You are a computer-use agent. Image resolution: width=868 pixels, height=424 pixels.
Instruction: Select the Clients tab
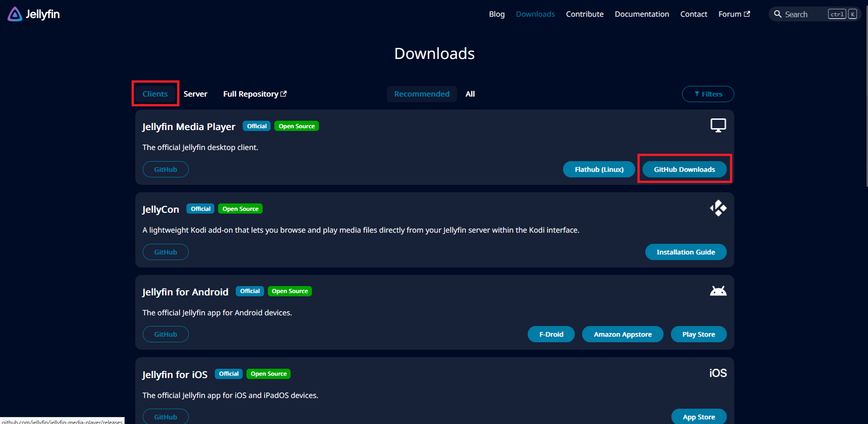pyautogui.click(x=155, y=94)
